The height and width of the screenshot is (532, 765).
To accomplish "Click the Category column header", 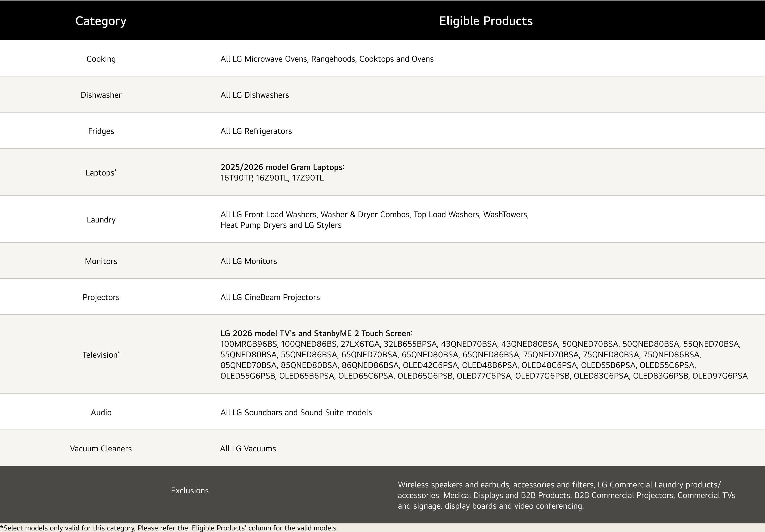I will point(101,21).
